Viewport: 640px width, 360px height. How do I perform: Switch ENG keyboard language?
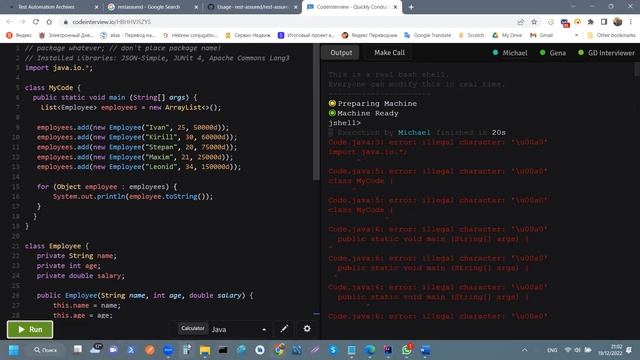point(552,350)
